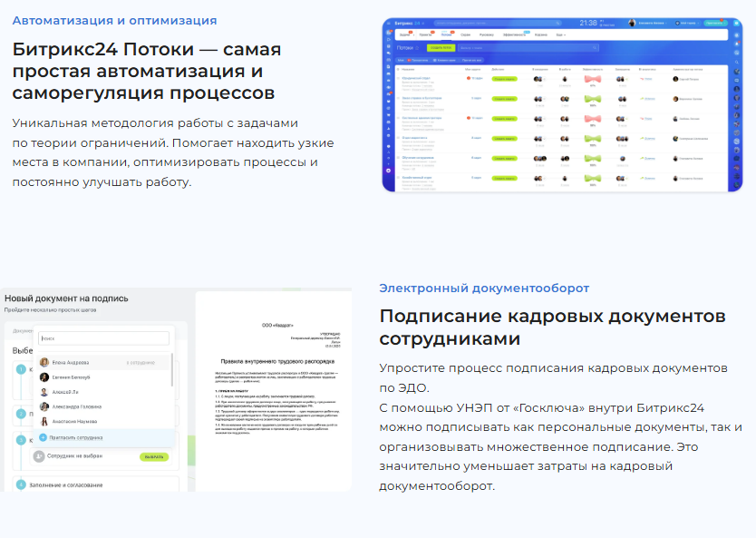The image size is (756, 538).
Task: Open the Ещё dropdown in the tasks menu
Action: (x=561, y=34)
